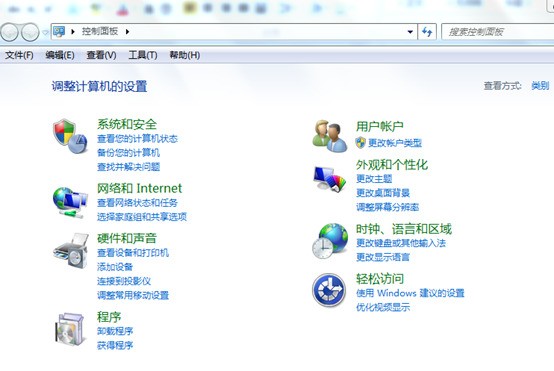Click 使用 Windows 建议的设置 link
The width and height of the screenshot is (554, 371).
[x=410, y=293]
